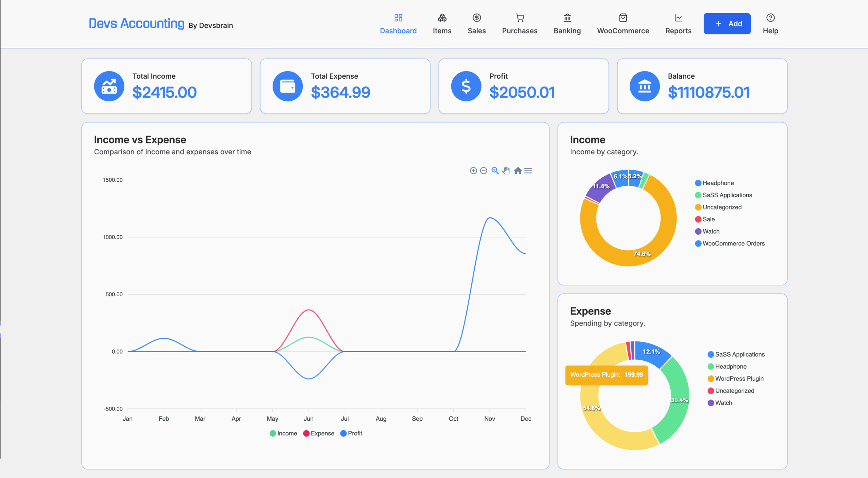The width and height of the screenshot is (868, 478).
Task: Open the chart hamburger export menu
Action: tap(528, 171)
